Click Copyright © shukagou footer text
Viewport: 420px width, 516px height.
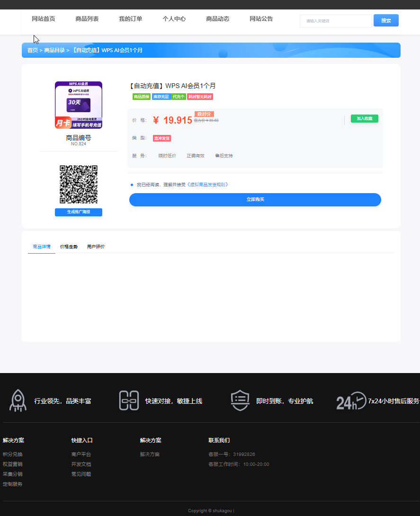coord(211,511)
